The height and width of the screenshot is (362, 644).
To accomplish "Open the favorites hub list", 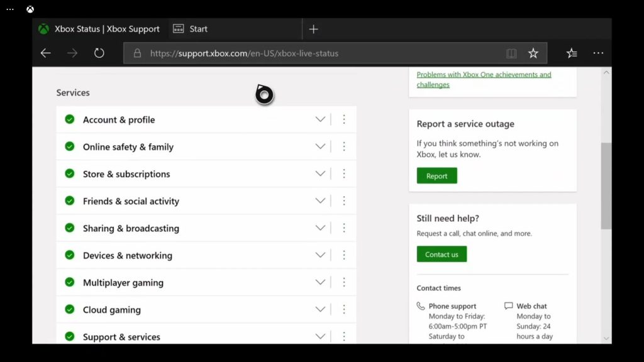I will click(x=572, y=53).
